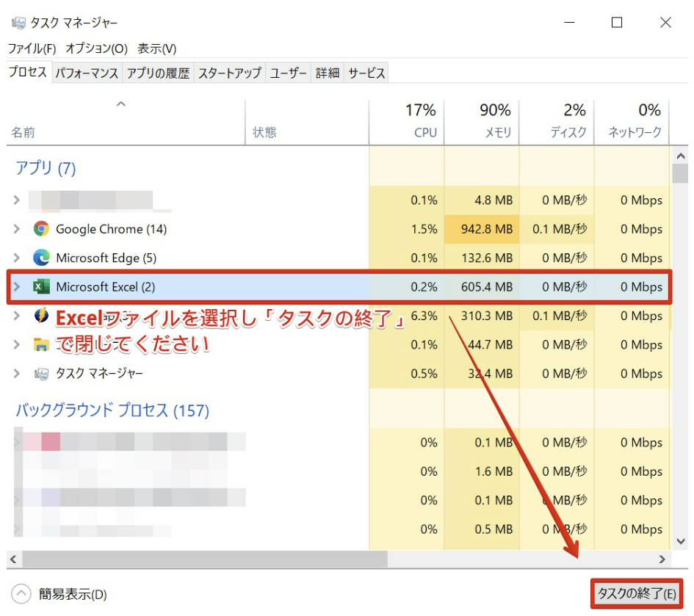
Task: Expand the Microsoft Excel process group
Action: pyautogui.click(x=17, y=287)
